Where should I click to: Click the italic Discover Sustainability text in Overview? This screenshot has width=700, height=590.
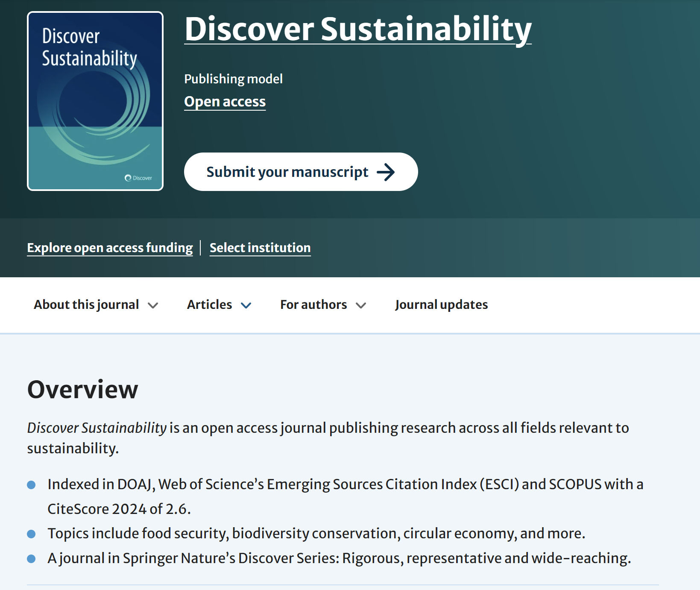[x=97, y=428]
